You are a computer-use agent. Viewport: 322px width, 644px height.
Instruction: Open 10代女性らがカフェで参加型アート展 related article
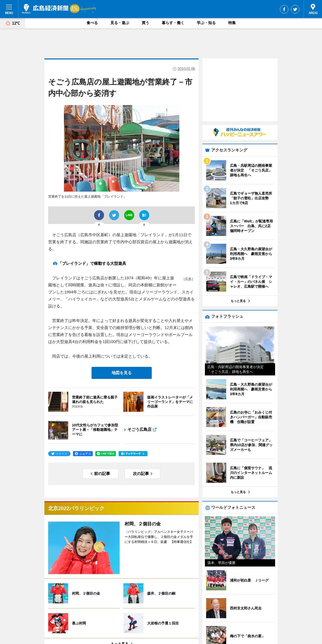click(x=84, y=430)
